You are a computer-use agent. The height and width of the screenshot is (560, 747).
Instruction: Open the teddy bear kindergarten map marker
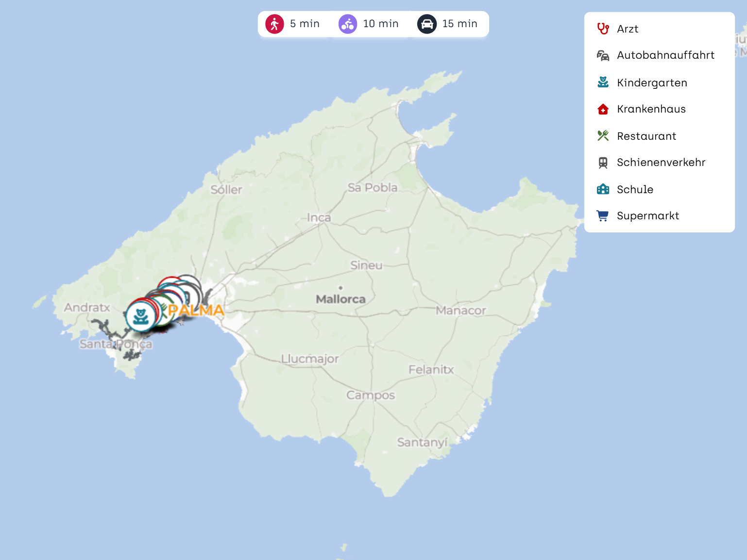click(x=141, y=316)
